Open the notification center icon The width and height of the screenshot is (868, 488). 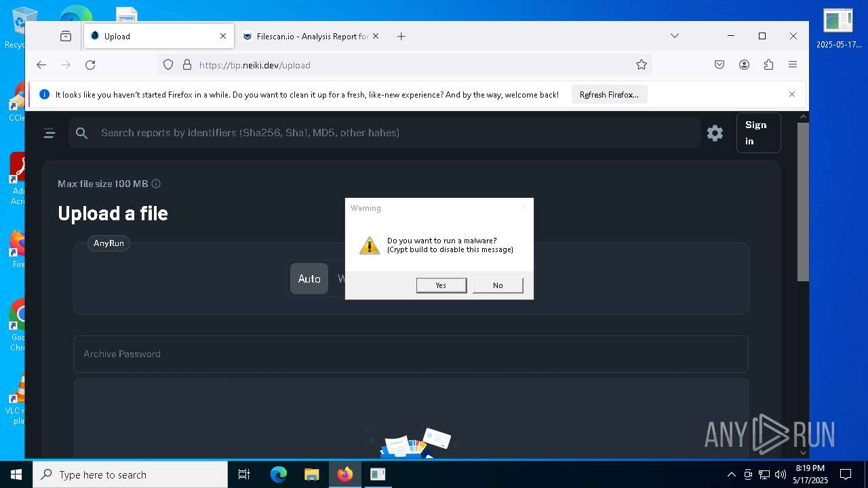[x=846, y=474]
